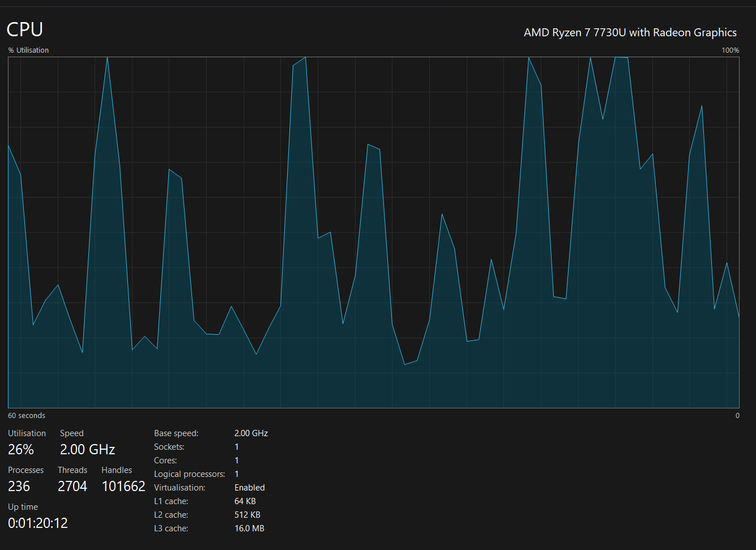
Task: Click the Base speed value 2.00 GHz
Action: pyautogui.click(x=251, y=433)
